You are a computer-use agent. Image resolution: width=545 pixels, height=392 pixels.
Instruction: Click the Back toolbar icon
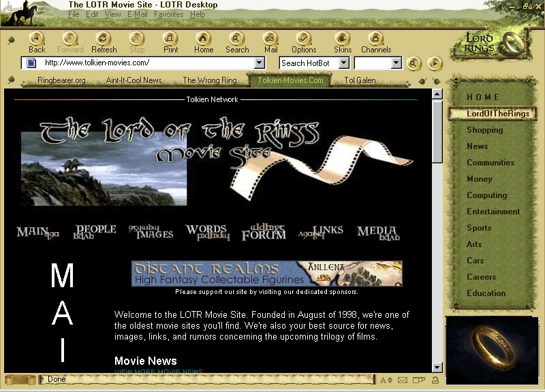[37, 39]
